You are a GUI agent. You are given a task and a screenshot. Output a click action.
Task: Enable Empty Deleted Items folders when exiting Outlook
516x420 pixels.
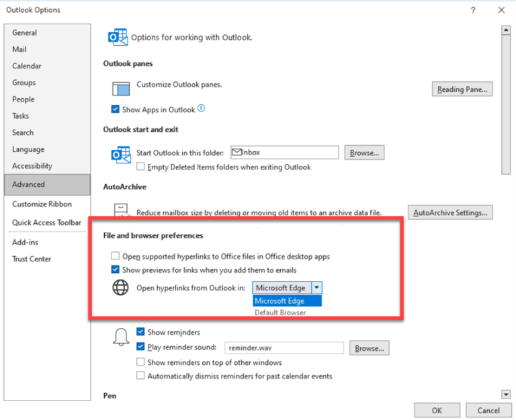[x=140, y=167]
